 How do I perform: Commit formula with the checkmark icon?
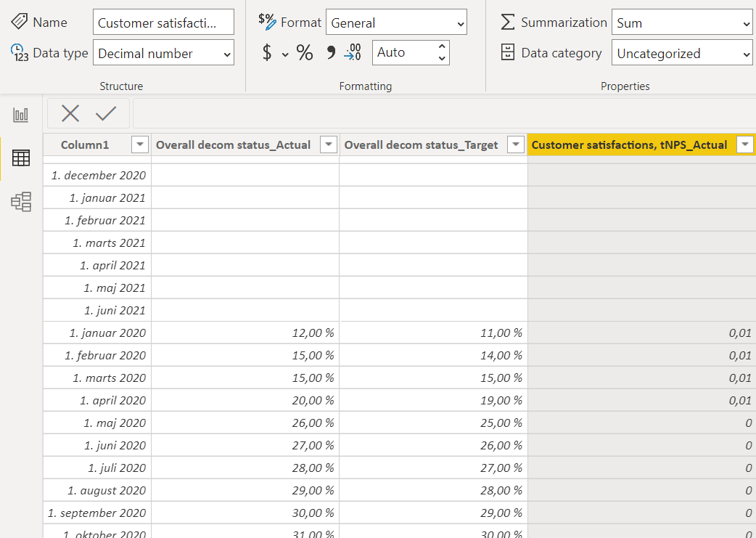[106, 113]
